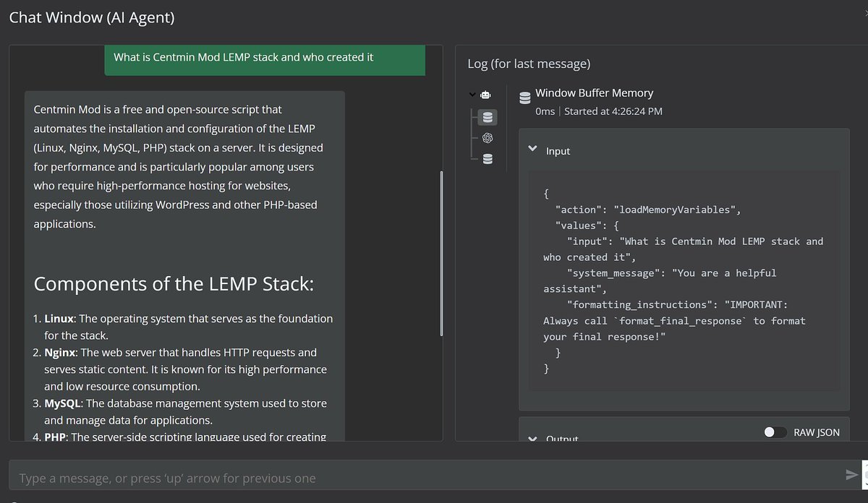Click the chat panel vertical scrollbar
This screenshot has height=503, width=868.
(441, 254)
